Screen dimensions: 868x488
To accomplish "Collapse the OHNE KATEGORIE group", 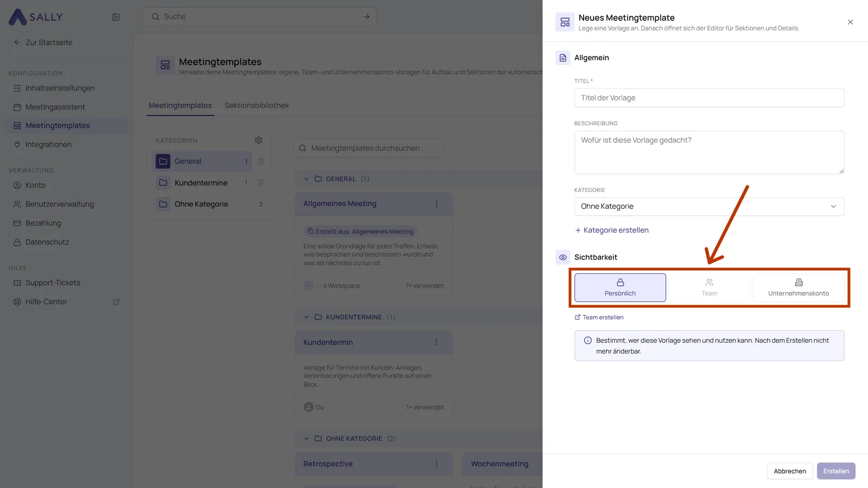I will click(306, 439).
